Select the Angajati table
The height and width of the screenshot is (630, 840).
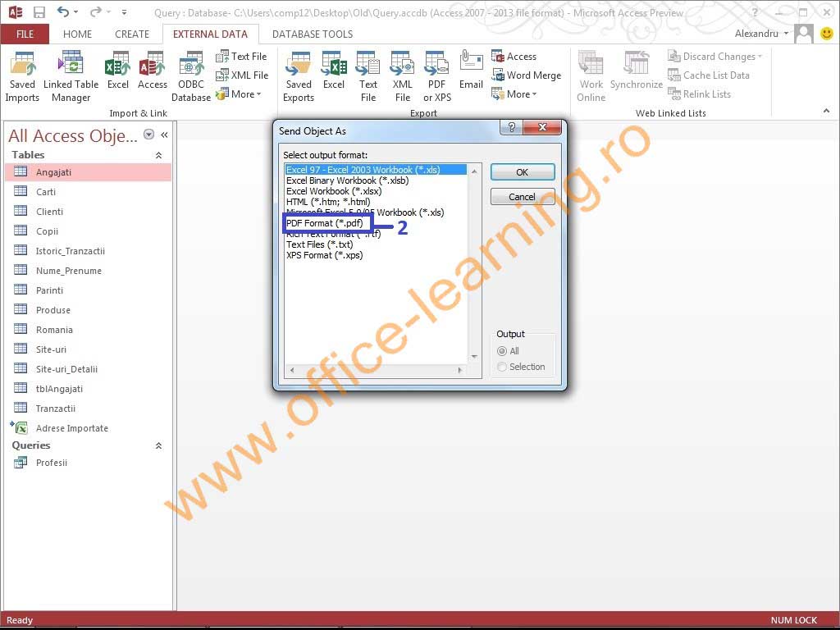[x=89, y=172]
